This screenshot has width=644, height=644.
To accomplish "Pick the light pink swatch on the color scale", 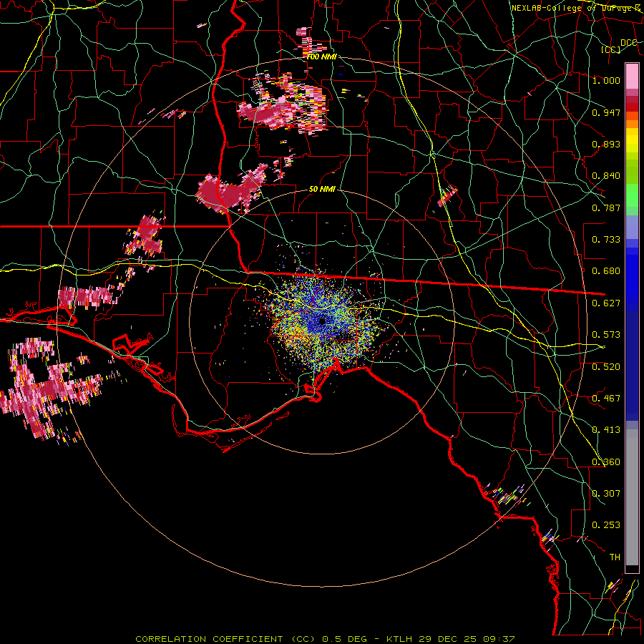I will point(632,76).
